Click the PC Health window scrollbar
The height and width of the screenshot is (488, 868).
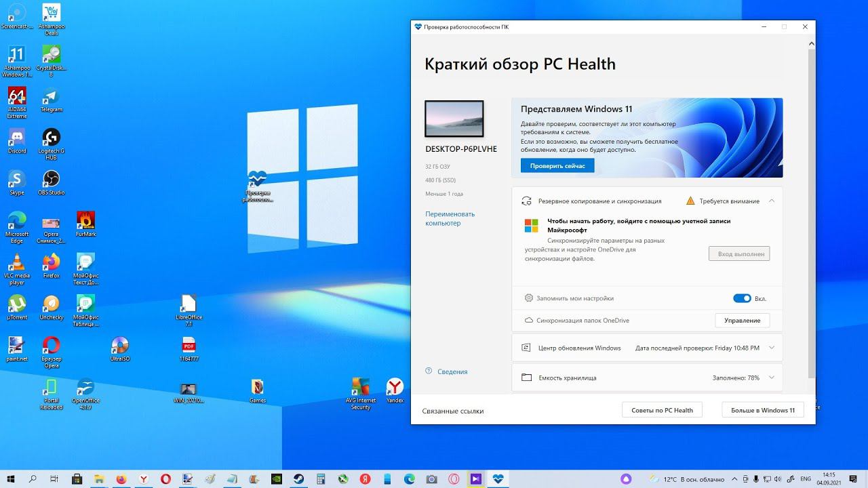coord(811,210)
